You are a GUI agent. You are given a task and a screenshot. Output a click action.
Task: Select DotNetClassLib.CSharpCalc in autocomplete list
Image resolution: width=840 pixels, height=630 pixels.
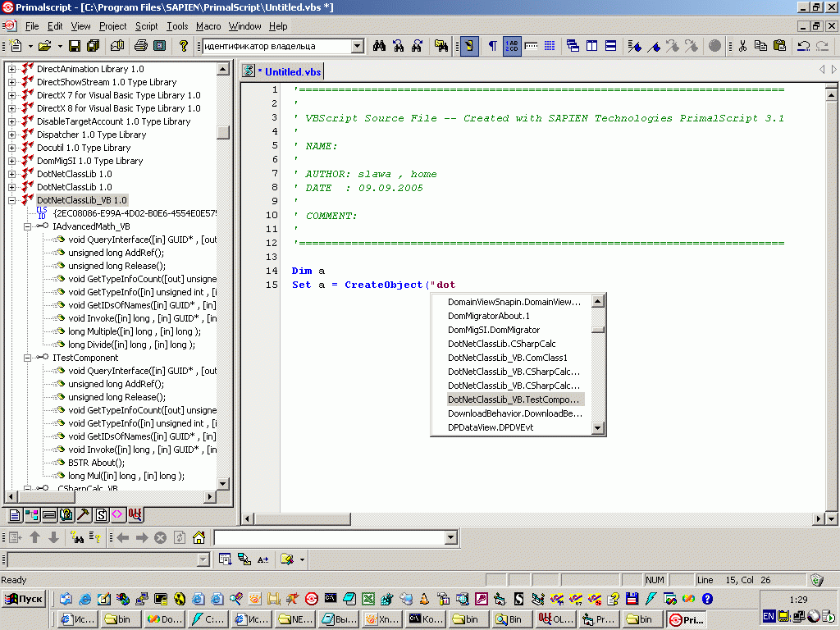[x=501, y=344]
